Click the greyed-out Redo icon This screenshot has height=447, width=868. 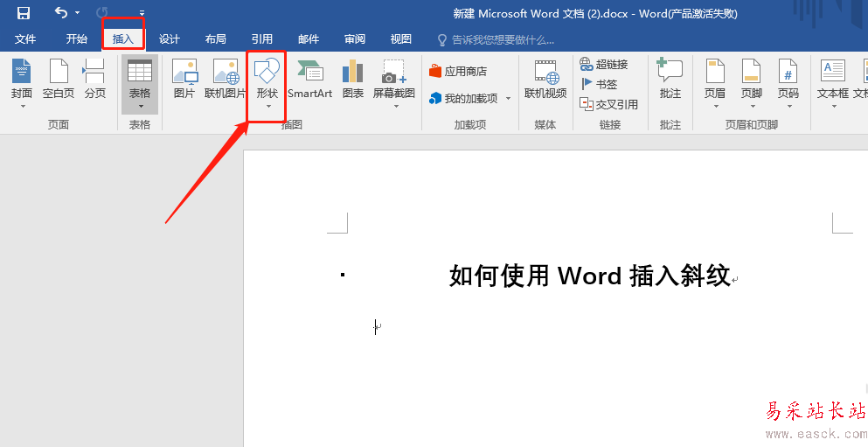(102, 12)
